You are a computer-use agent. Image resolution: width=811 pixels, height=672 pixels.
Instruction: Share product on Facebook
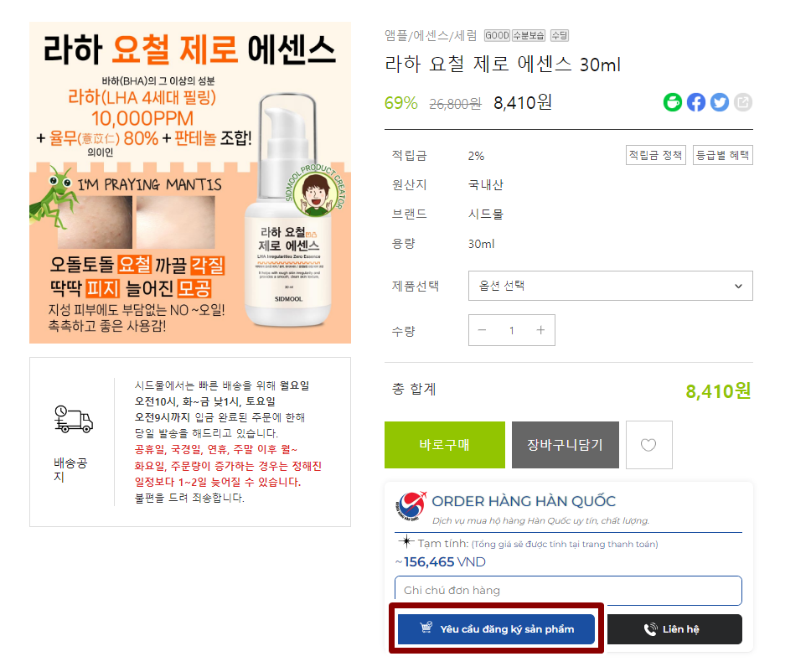(x=695, y=102)
